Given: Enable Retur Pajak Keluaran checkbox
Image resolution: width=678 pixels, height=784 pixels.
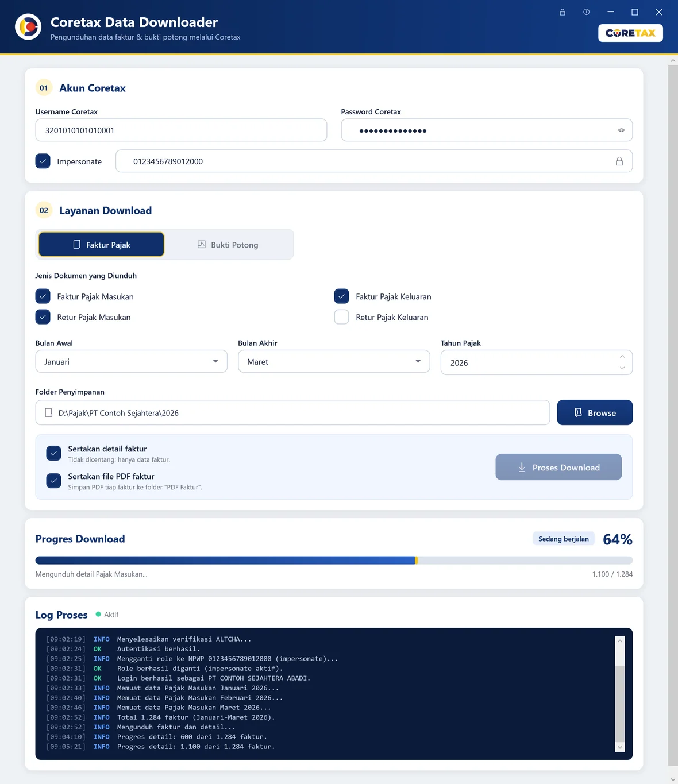Looking at the screenshot, I should pos(342,317).
